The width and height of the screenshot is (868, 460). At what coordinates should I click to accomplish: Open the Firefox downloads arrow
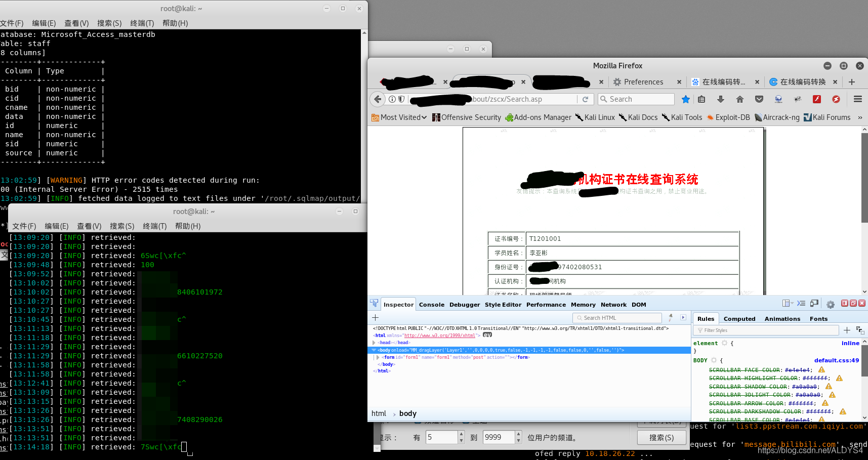tap(721, 99)
